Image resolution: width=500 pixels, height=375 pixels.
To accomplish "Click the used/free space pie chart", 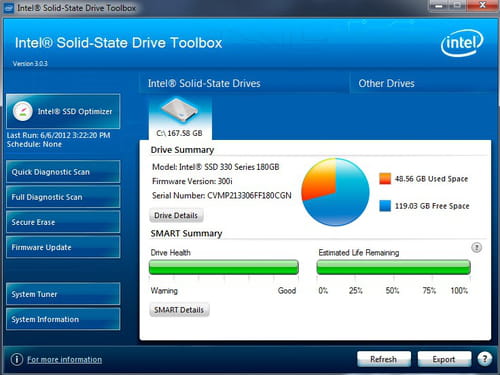I will [x=336, y=192].
